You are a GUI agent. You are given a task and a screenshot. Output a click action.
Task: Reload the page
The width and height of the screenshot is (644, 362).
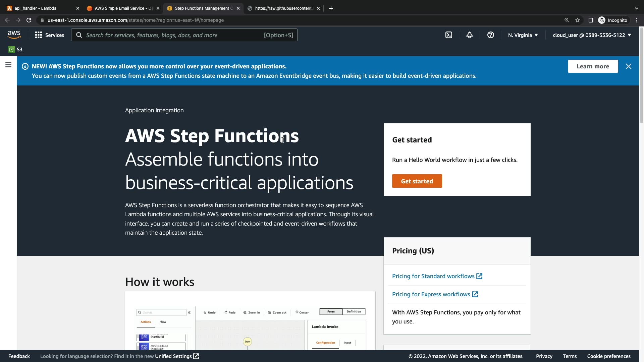coord(29,20)
